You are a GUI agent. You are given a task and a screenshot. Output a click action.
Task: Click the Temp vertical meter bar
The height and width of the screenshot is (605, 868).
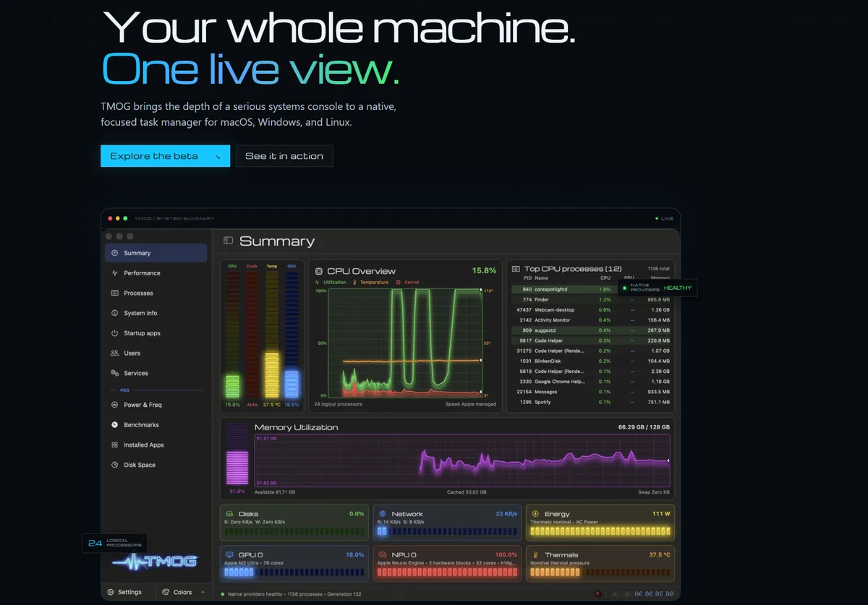coord(272,335)
